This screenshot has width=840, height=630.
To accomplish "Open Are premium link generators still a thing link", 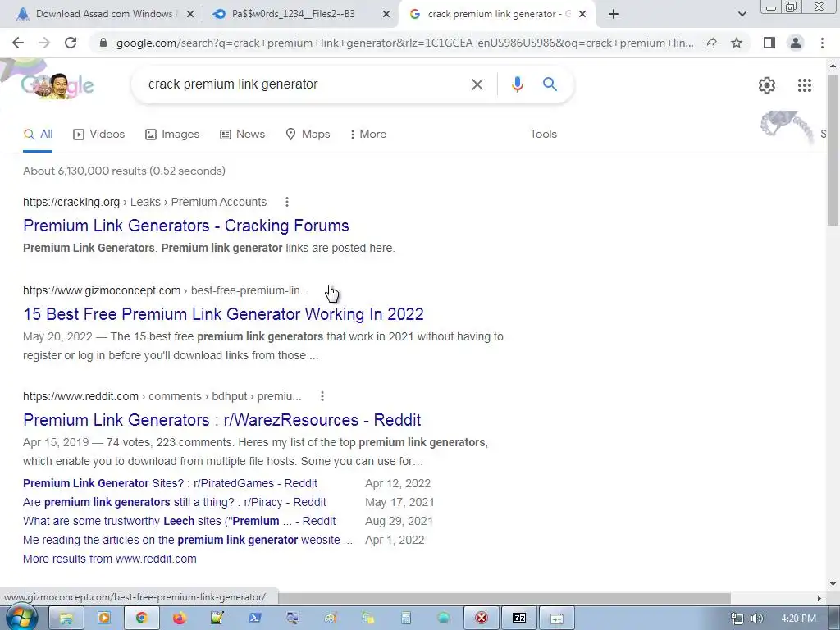I will click(x=175, y=502).
